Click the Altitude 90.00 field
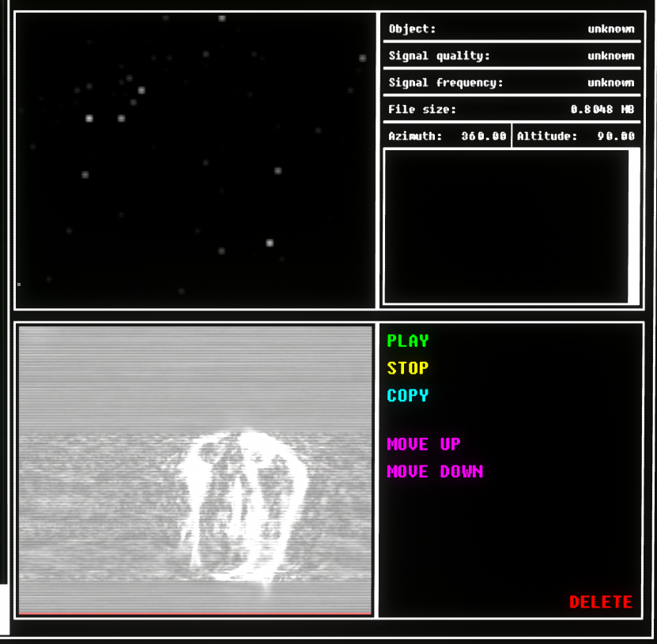The width and height of the screenshot is (657, 644). (x=576, y=136)
